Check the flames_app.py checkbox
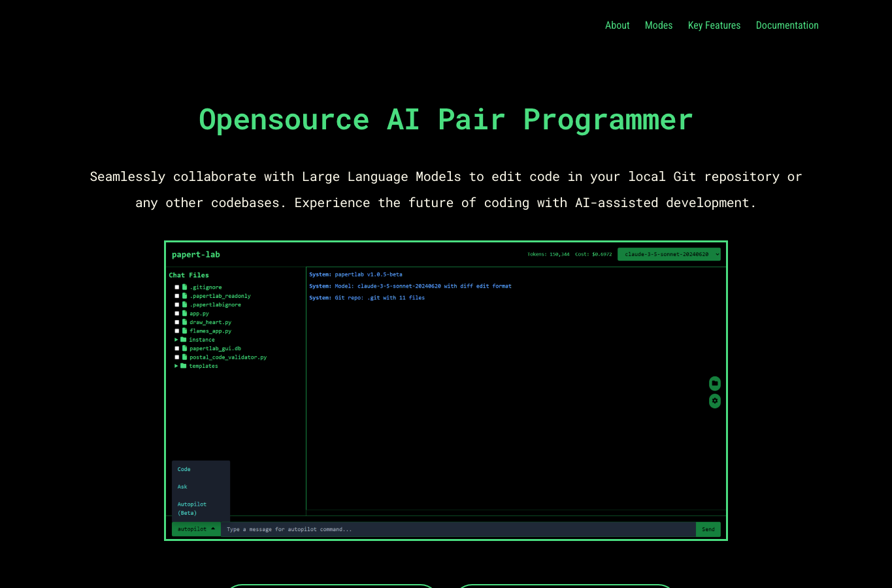The image size is (892, 588). [x=176, y=331]
